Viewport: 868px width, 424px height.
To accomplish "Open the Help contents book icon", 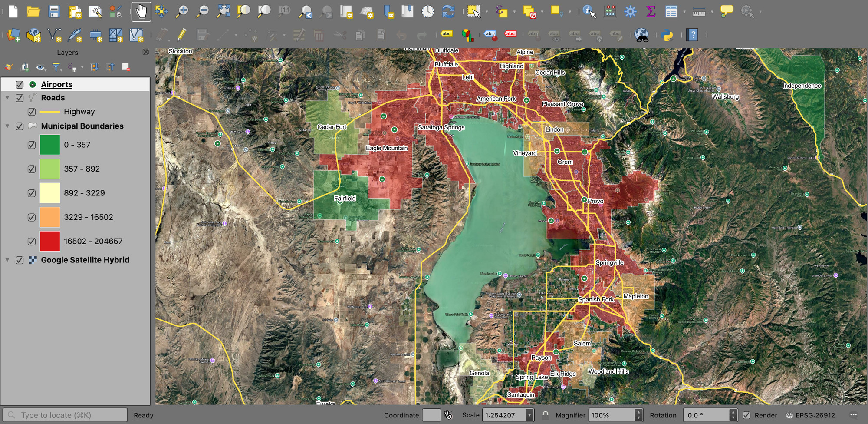I will click(693, 35).
